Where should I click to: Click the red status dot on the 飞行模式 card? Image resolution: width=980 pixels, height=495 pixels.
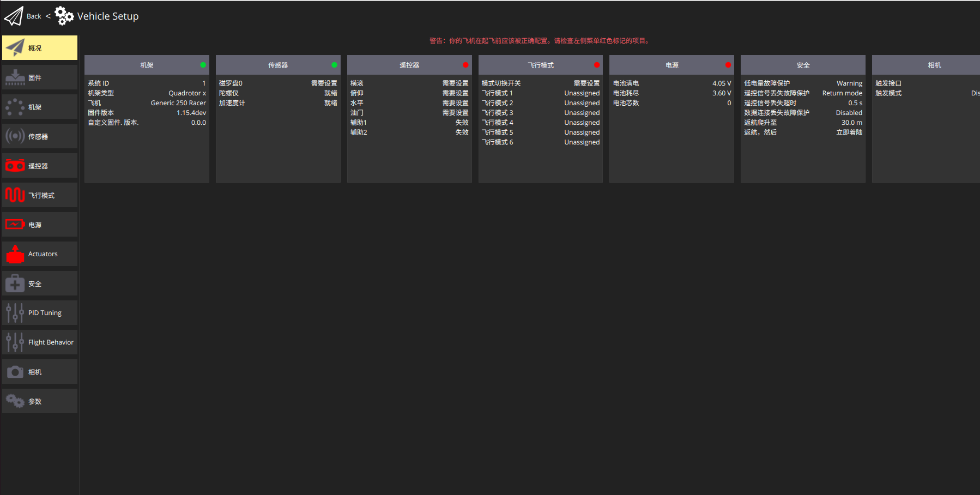point(597,65)
